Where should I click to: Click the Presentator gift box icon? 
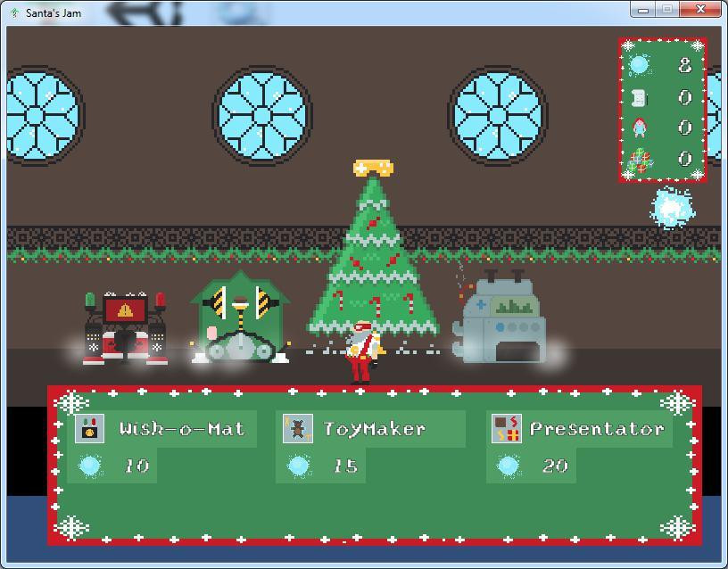[505, 428]
